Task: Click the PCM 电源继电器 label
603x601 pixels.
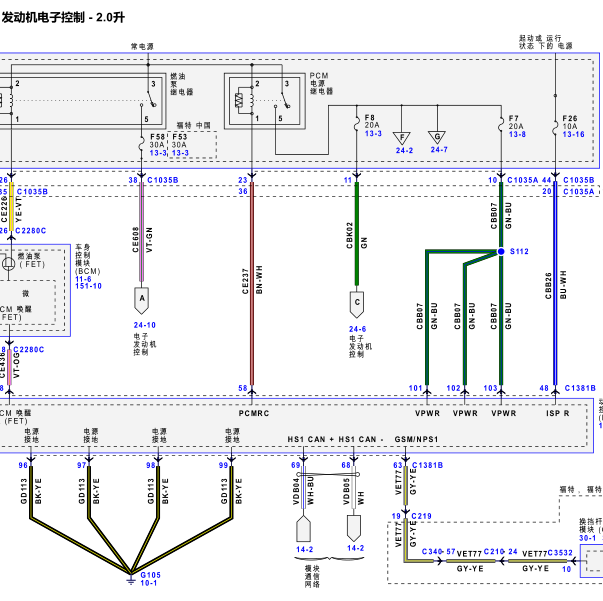Action: (321, 83)
